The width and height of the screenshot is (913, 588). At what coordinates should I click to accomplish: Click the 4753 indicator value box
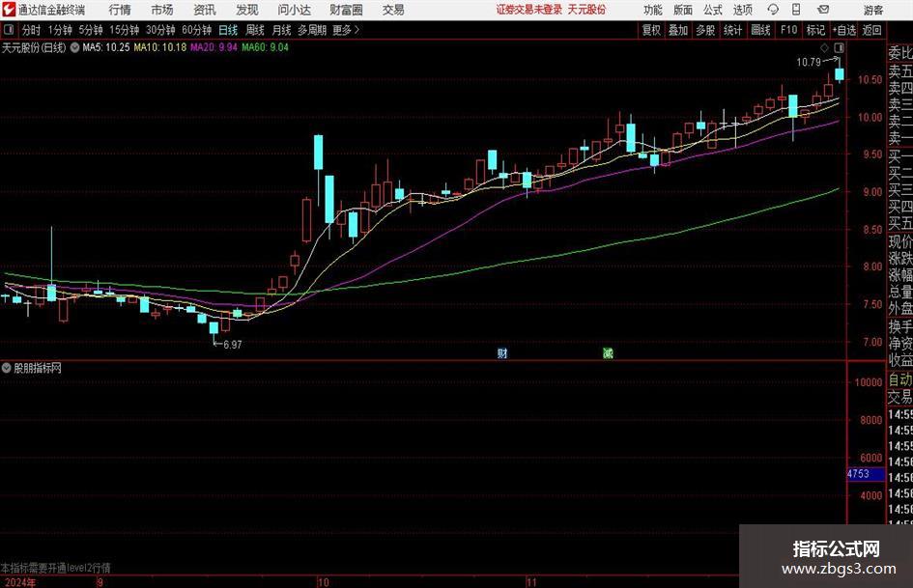[866, 474]
